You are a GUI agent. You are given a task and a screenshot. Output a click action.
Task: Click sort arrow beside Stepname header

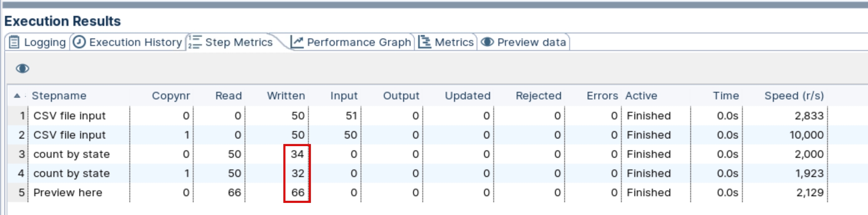(17, 96)
